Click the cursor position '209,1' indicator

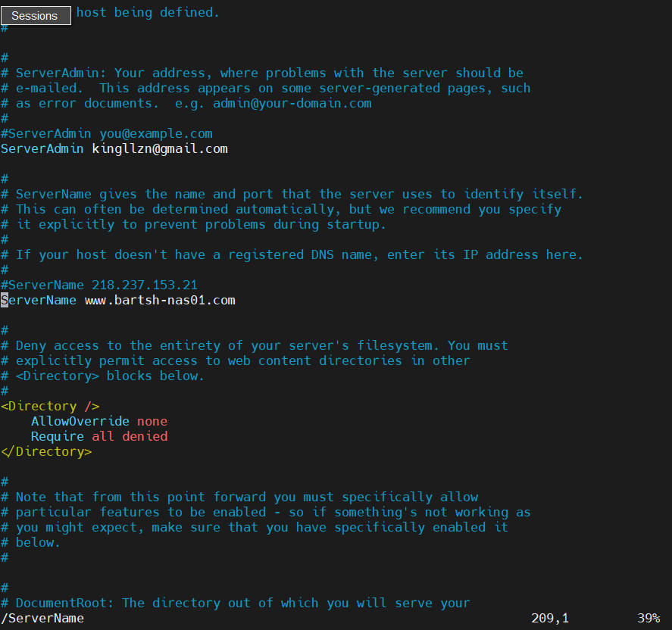(x=550, y=619)
